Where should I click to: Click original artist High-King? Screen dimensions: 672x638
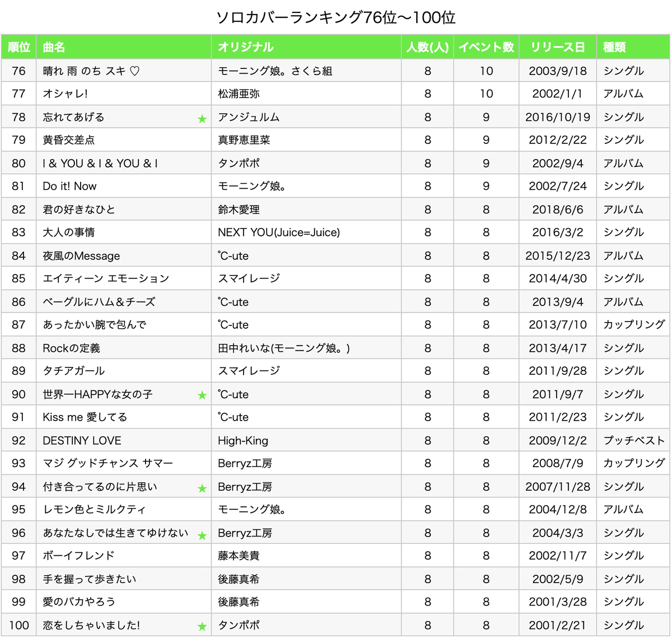coord(243,441)
